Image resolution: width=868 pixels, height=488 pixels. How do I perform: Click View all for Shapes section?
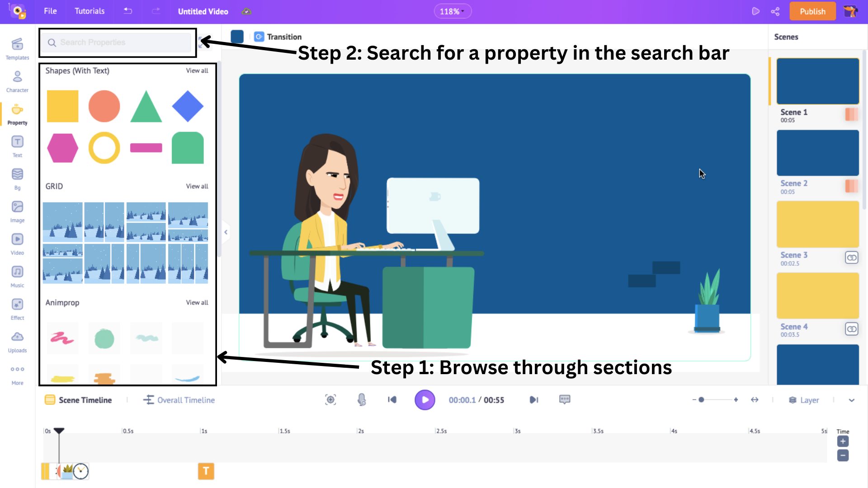pyautogui.click(x=197, y=70)
